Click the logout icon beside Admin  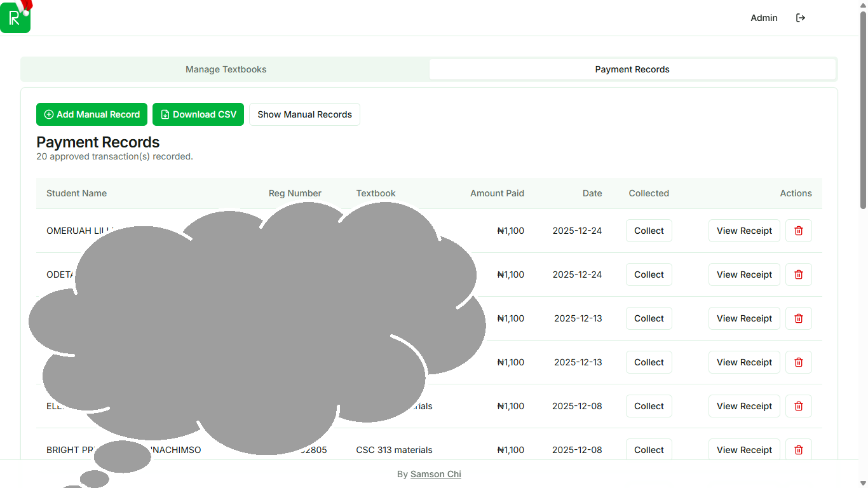[801, 18]
